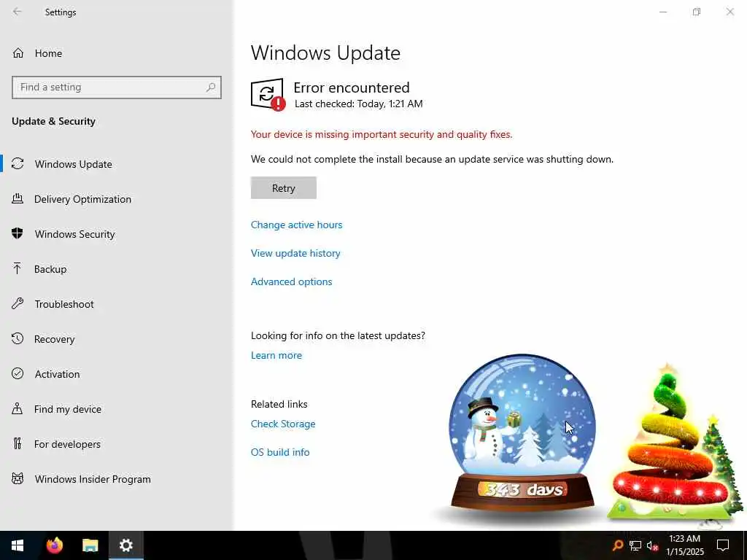Screen dimensions: 747x560
Task: Click the Activation checkmark circle icon
Action: 18,374
